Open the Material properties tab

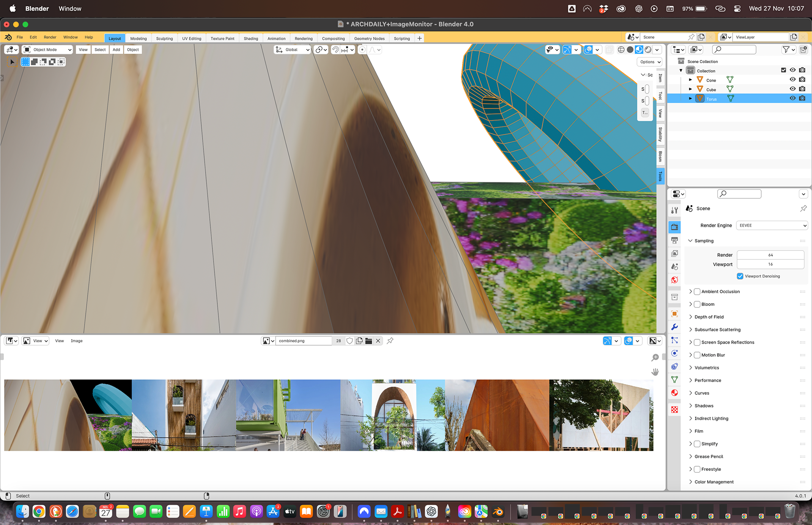(x=675, y=393)
